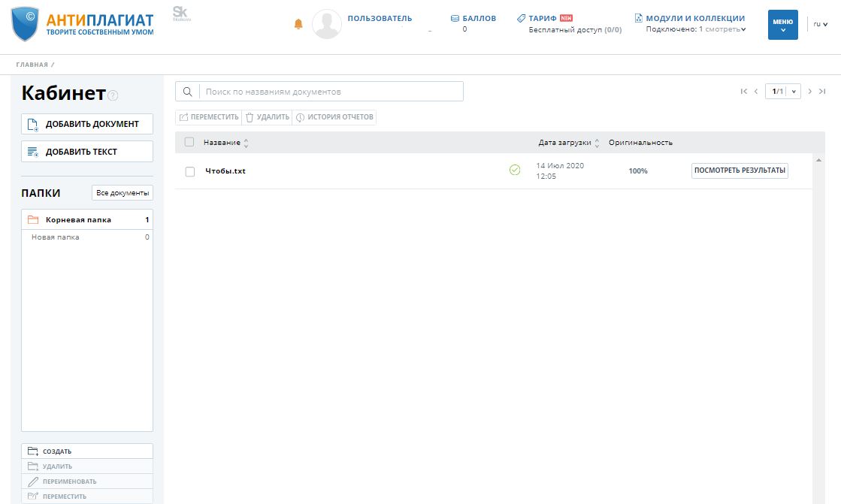Click the Skolkovo Sk logo
841x504 pixels.
181,14
